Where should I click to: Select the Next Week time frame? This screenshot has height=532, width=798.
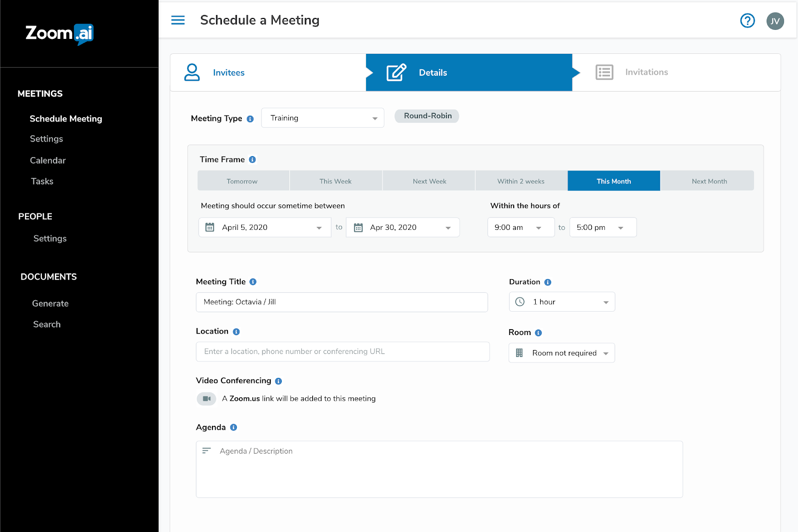(429, 181)
